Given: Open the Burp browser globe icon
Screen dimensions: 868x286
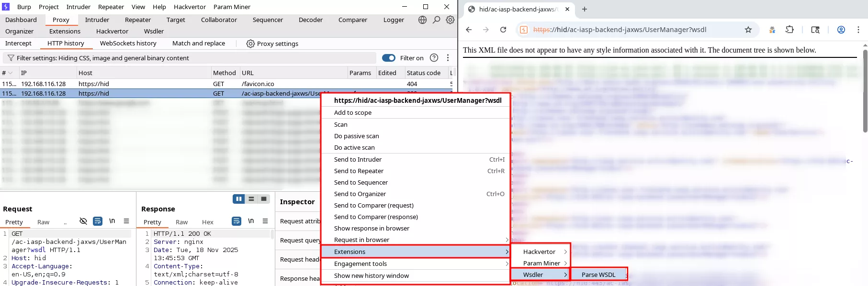Looking at the screenshot, I should [x=422, y=20].
